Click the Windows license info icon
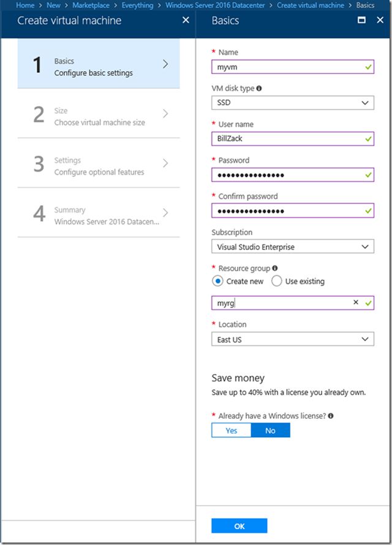This screenshot has height=545, width=392. tap(331, 416)
